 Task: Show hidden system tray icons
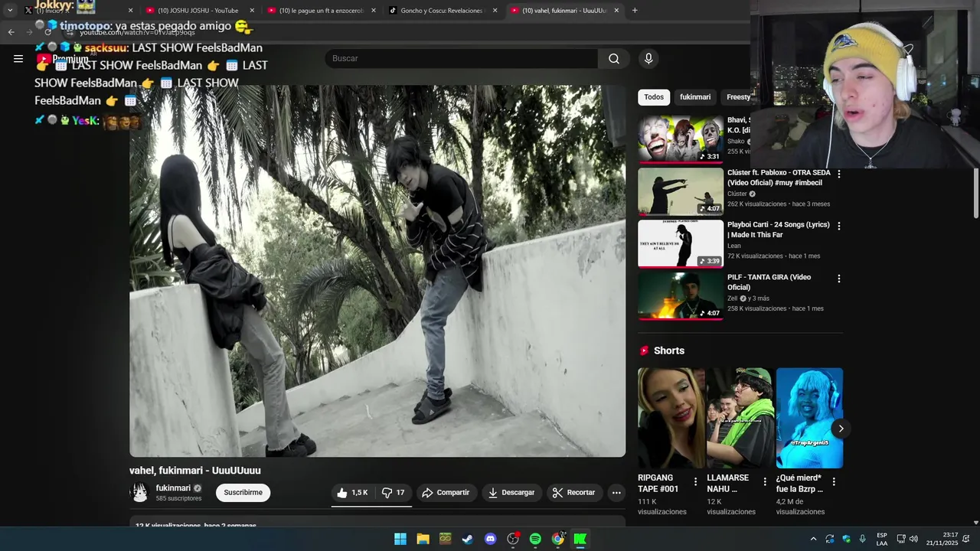(813, 539)
